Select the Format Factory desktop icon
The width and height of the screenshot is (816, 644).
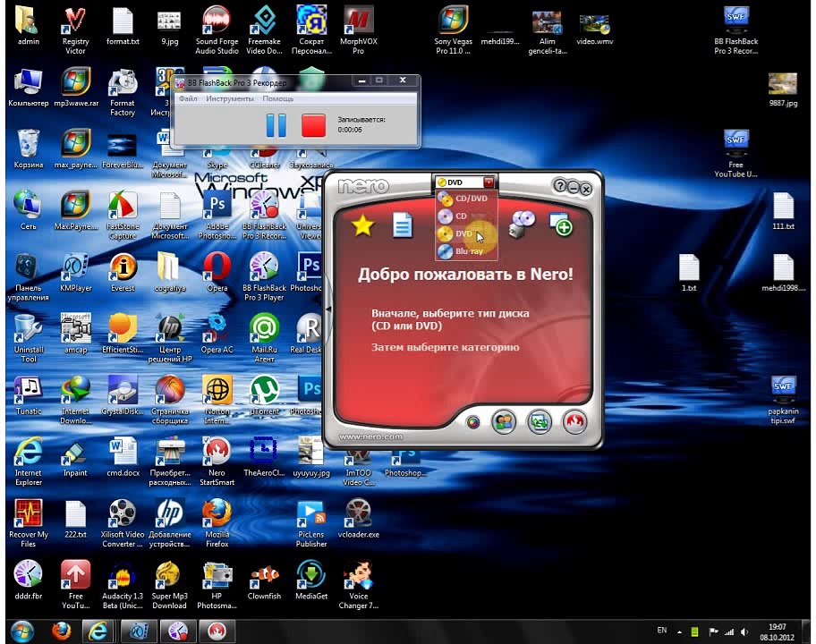(123, 92)
